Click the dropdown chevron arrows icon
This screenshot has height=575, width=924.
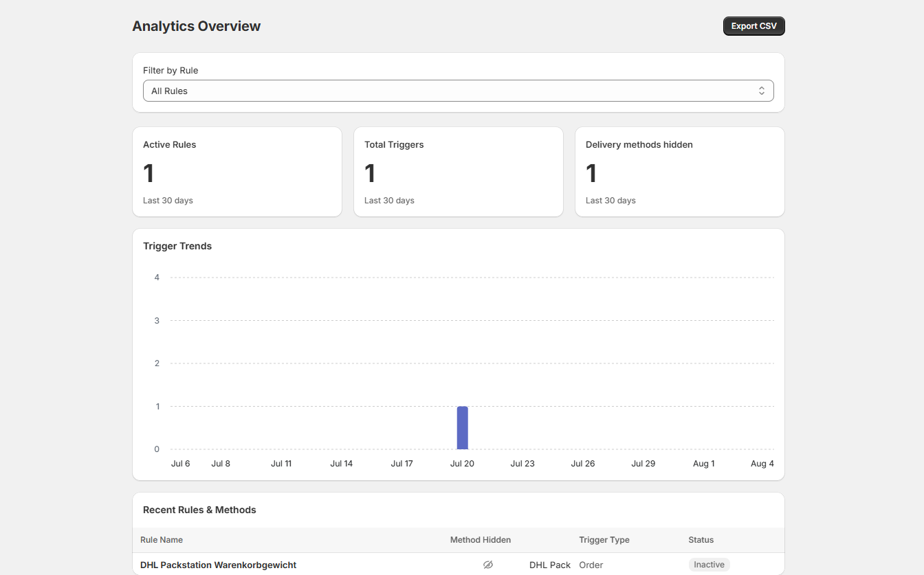(761, 91)
